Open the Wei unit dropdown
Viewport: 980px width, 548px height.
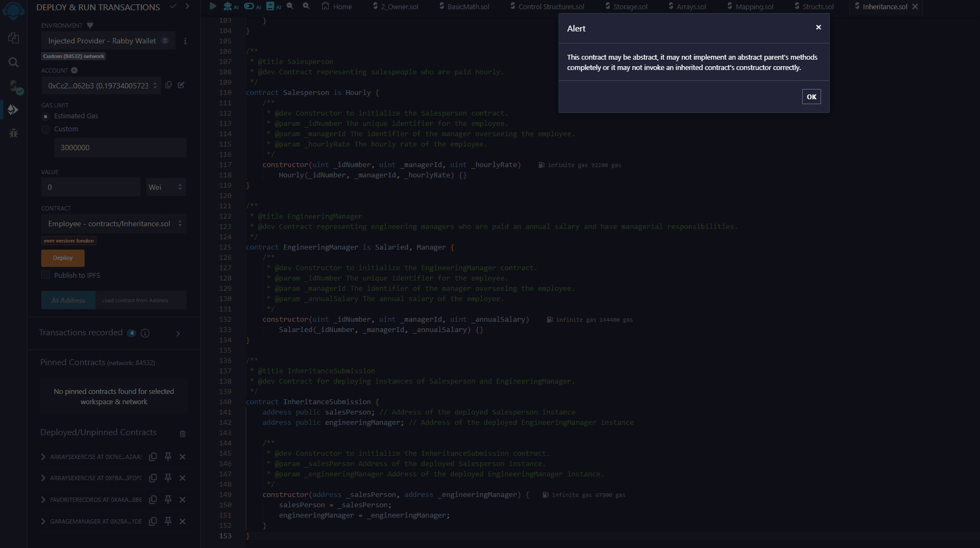(x=166, y=187)
